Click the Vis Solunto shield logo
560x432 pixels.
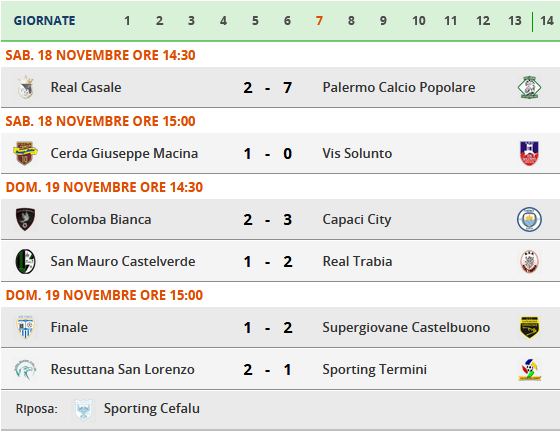click(529, 153)
